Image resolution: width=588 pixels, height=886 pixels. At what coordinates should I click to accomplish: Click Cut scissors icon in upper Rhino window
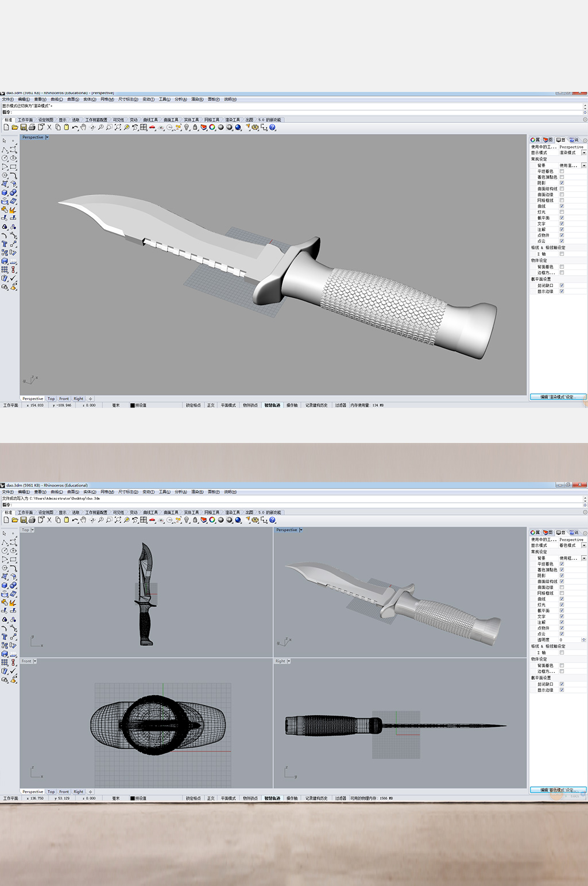pos(49,128)
